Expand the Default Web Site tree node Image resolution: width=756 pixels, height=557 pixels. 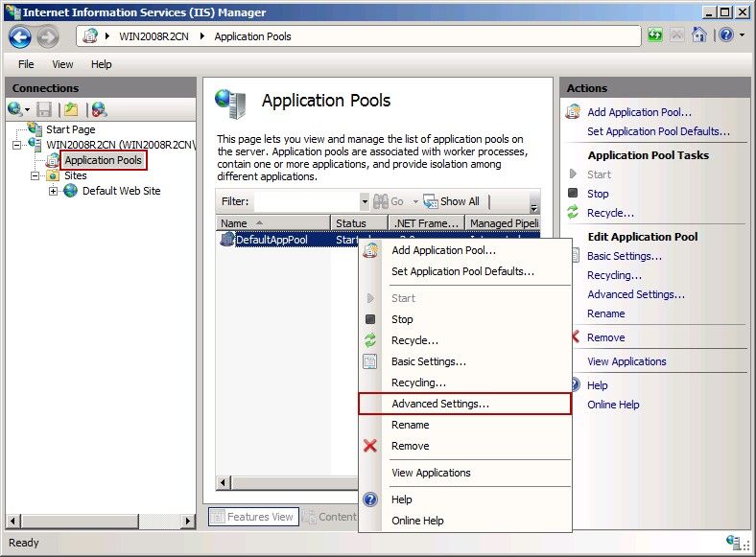pos(53,191)
